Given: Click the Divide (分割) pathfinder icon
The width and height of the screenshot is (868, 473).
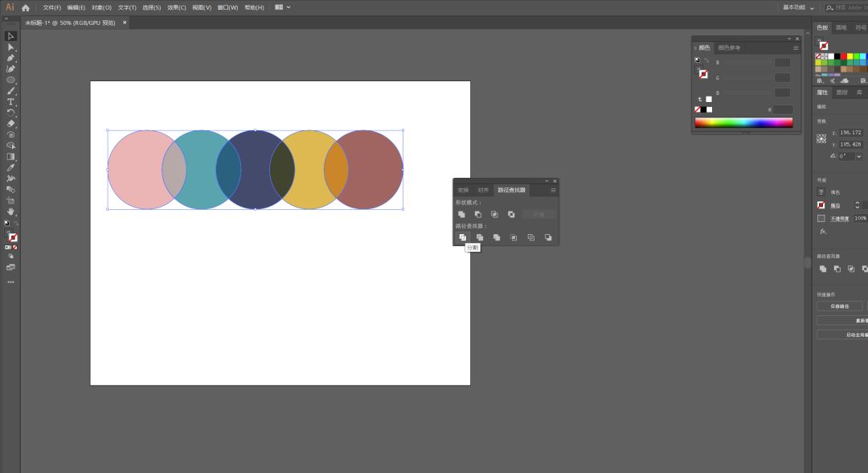Looking at the screenshot, I should tap(462, 237).
